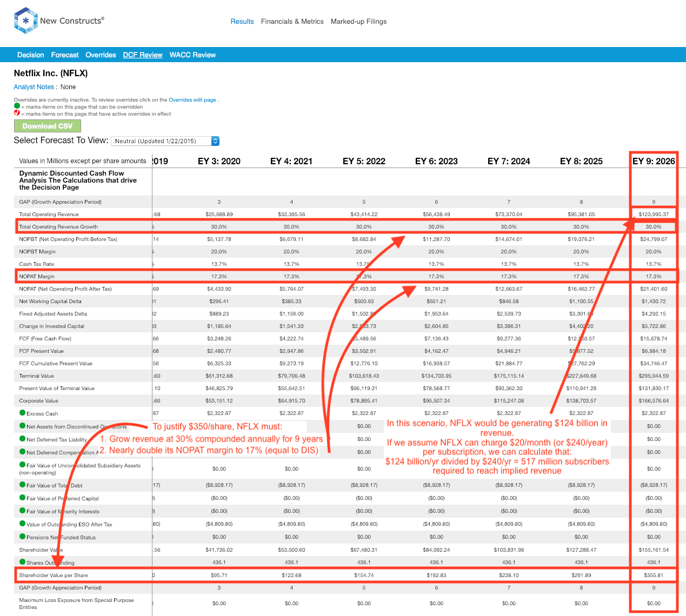Screen dimensions: 686x616
Task: Click the NOPAT Margin row label
Action: point(37,277)
